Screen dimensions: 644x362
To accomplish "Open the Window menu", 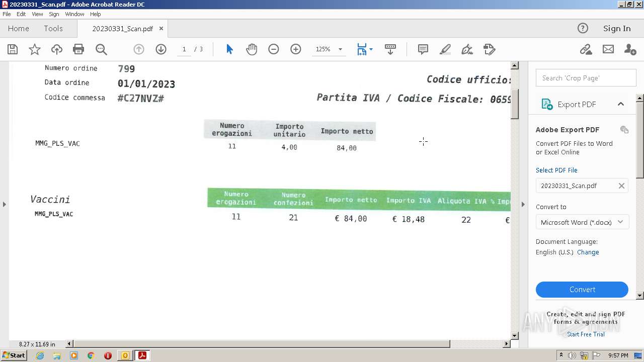I will click(74, 14).
